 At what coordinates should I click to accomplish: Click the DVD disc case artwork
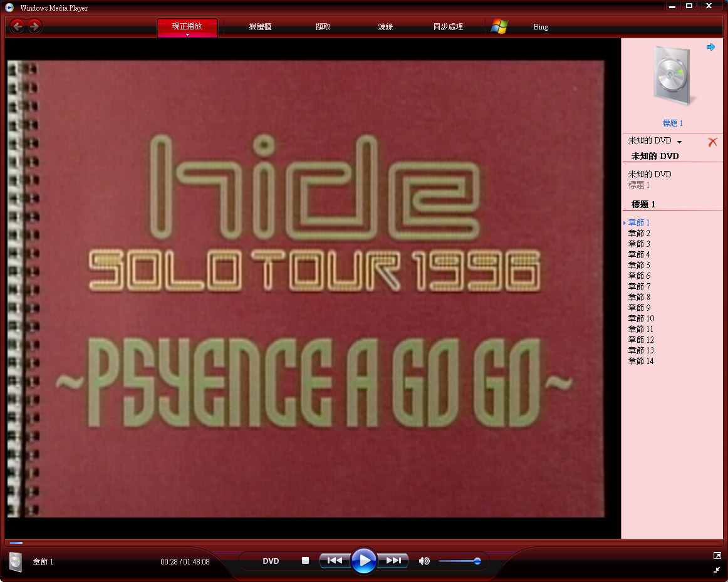(x=673, y=76)
